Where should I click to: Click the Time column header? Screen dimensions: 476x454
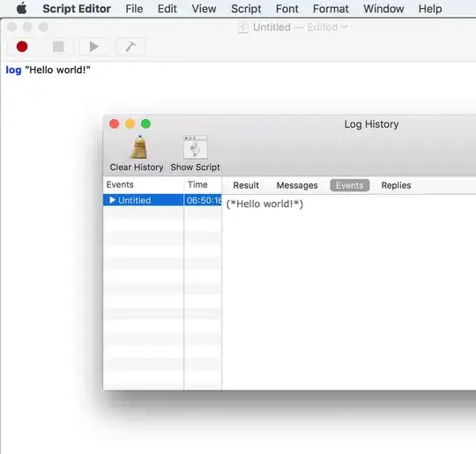[203, 184]
